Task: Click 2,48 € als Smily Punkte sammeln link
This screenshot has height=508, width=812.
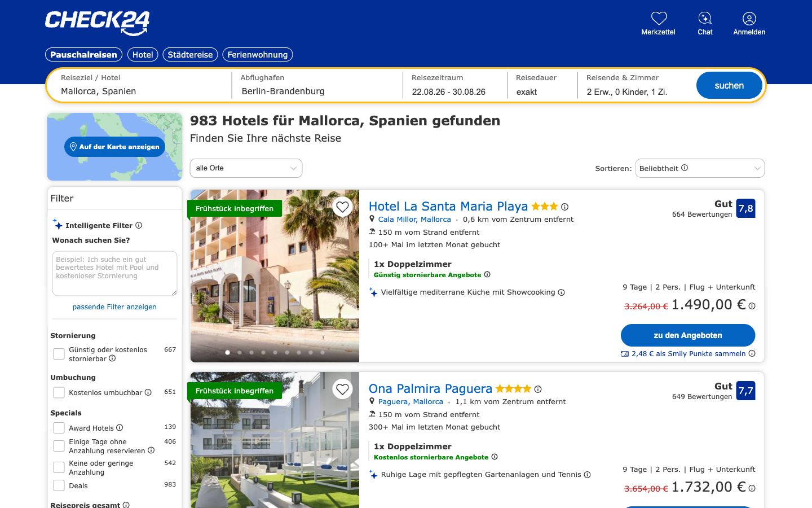Action: 689,354
